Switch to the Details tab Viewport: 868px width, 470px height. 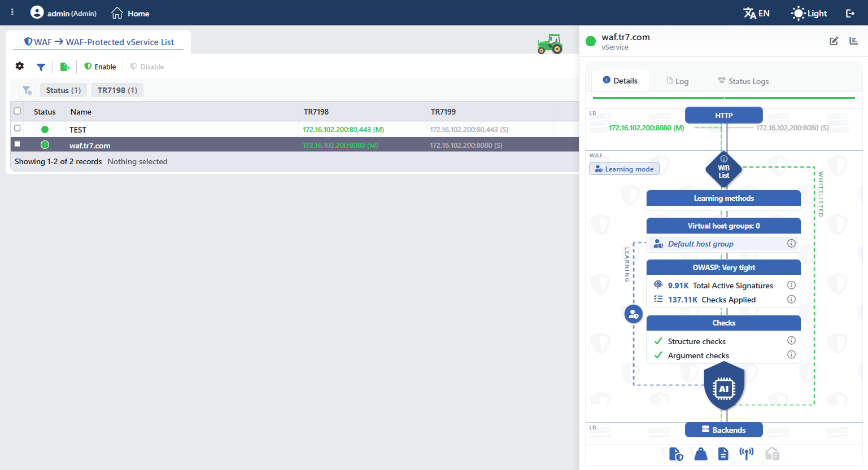click(620, 81)
